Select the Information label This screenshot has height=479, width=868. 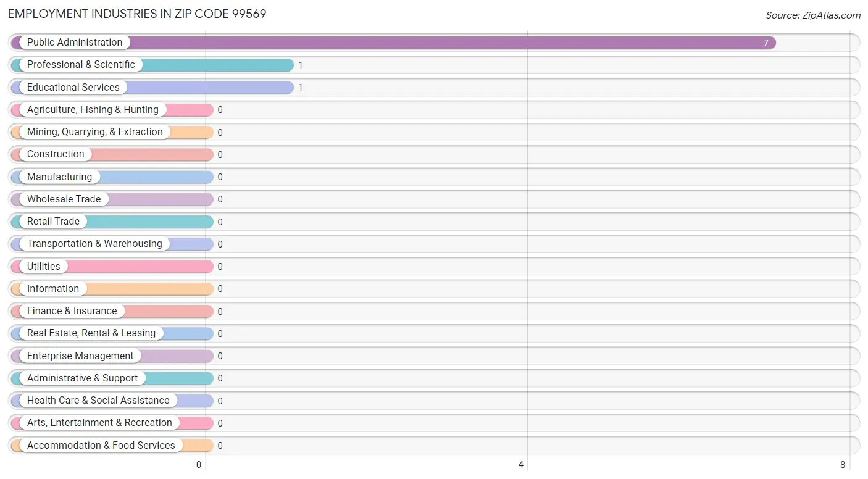tap(53, 289)
